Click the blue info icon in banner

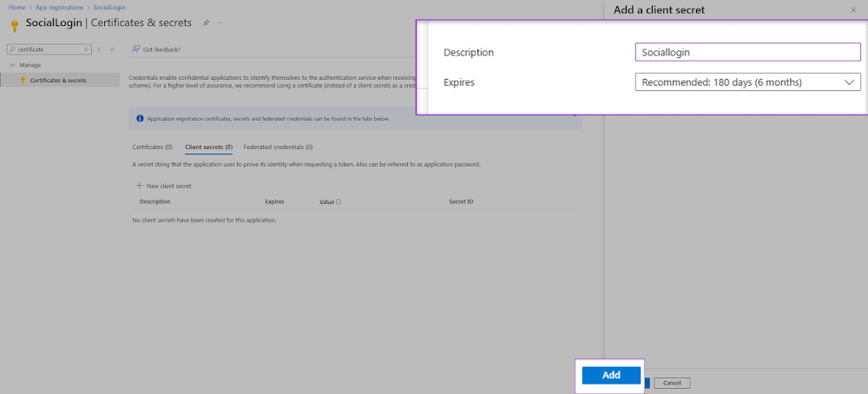click(x=141, y=118)
